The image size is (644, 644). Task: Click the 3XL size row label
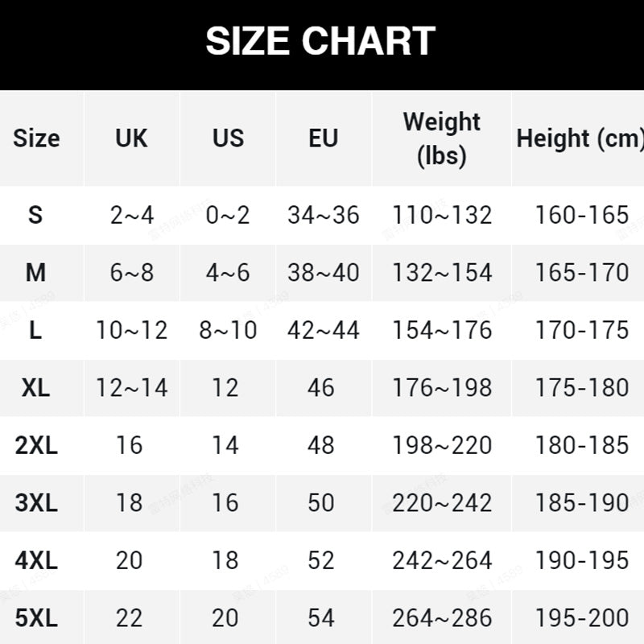pos(36,503)
